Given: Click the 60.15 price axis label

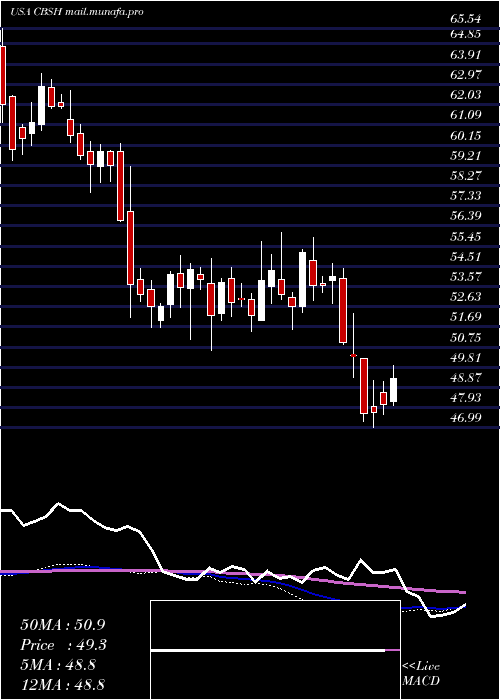Looking at the screenshot, I should (x=466, y=136).
